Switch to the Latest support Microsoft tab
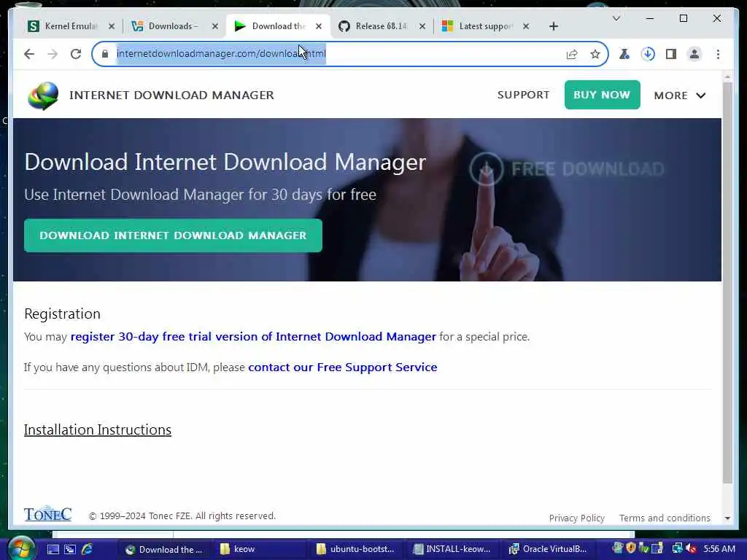Viewport: 747px width, 560px height. pyautogui.click(x=485, y=26)
